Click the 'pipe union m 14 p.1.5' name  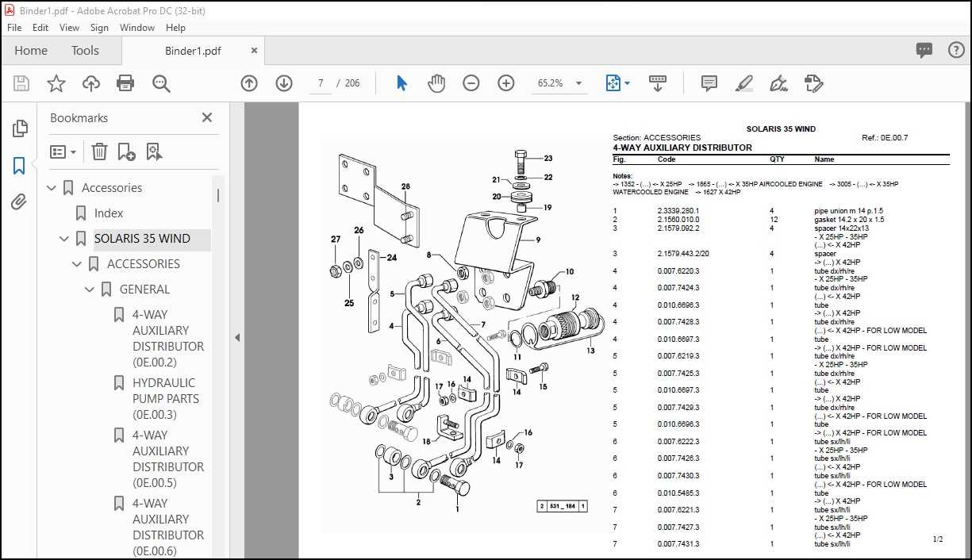coord(849,211)
